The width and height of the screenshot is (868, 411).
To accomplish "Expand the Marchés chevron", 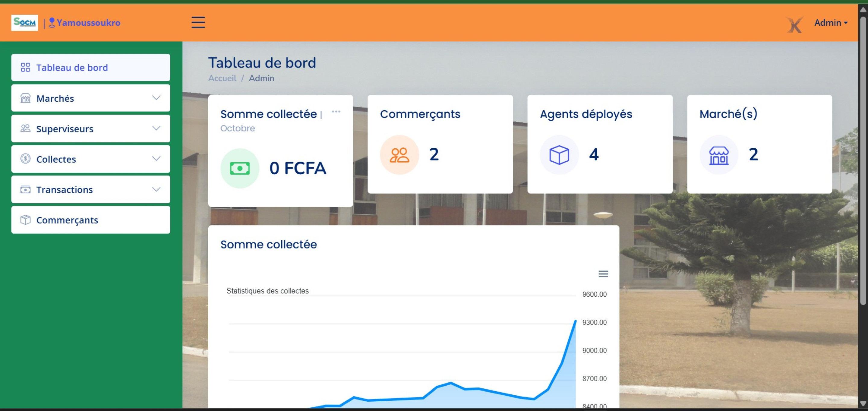I will pos(156,98).
